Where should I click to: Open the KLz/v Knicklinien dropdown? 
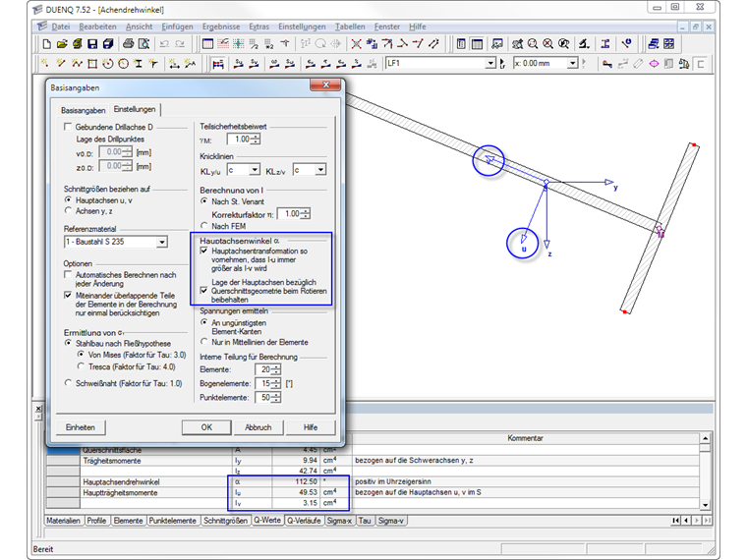pos(321,170)
